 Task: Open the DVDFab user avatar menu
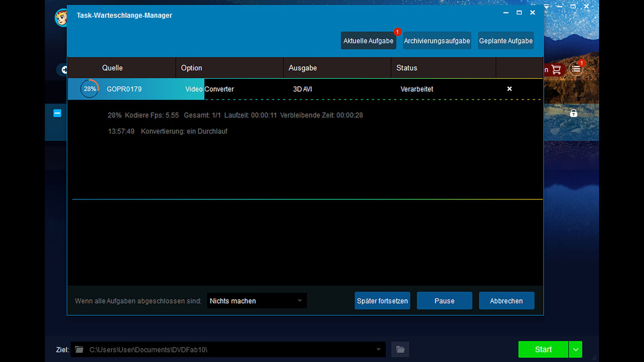pos(61,18)
